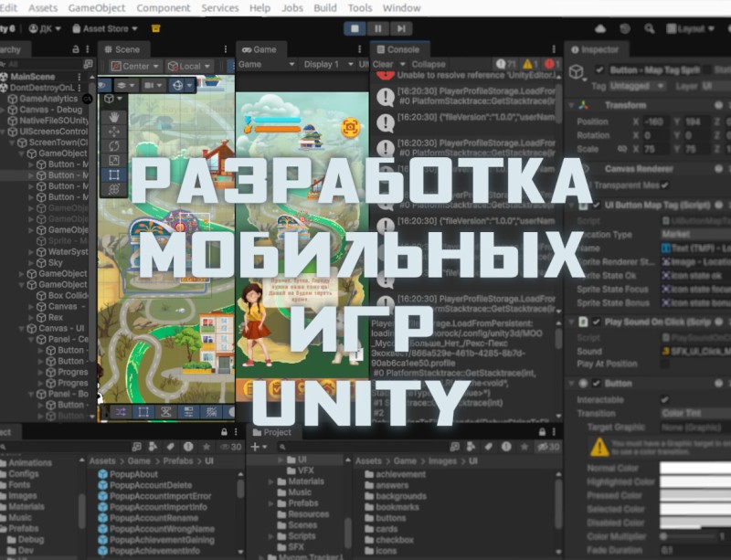Lock the left Project panel
731x560 pixels.
coord(224,432)
